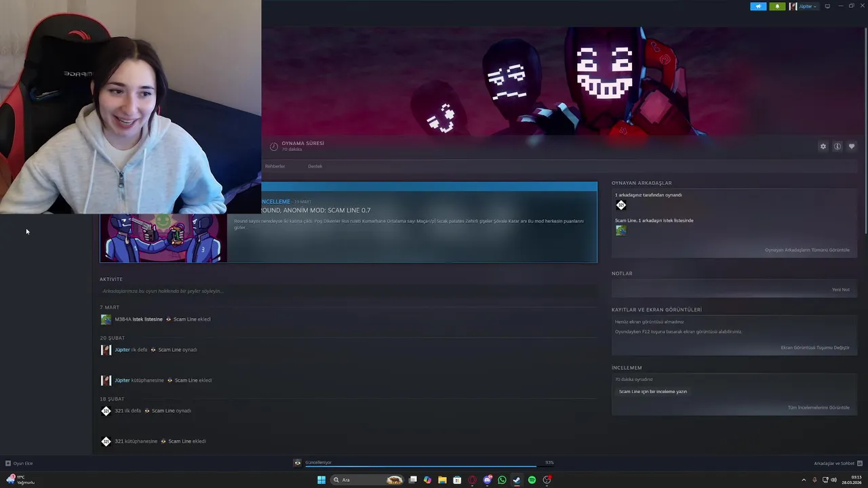The width and height of the screenshot is (868, 488).
Task: Open Opera browser from taskbar
Action: coord(472,480)
